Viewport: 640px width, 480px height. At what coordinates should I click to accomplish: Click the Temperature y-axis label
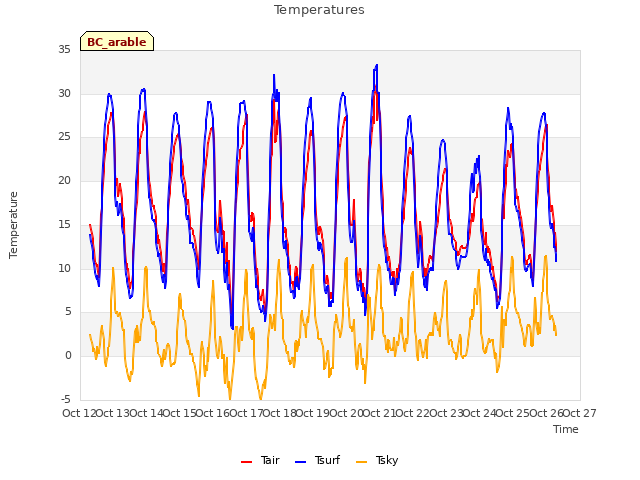(13, 225)
